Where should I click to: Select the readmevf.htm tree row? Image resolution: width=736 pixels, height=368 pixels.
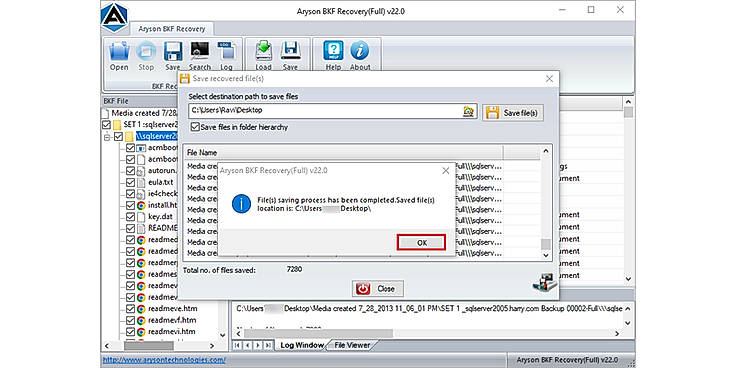click(172, 320)
